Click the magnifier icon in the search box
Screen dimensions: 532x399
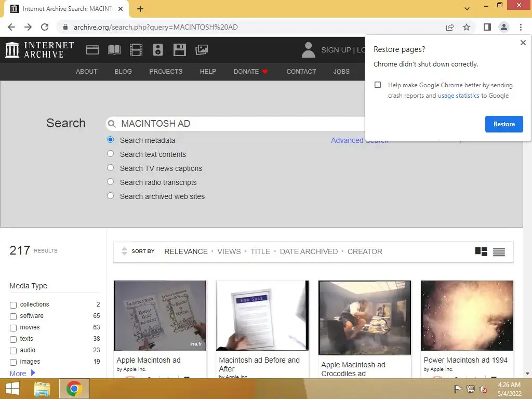[112, 124]
